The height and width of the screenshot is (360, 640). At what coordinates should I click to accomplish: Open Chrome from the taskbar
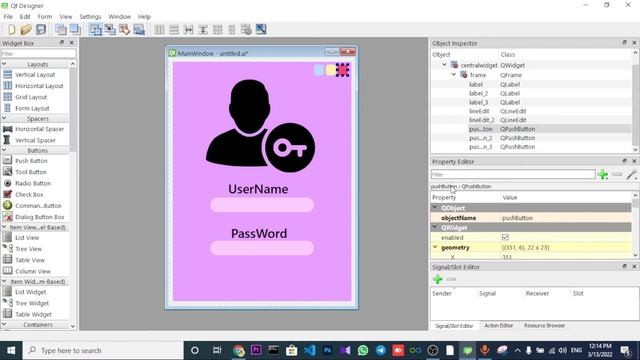[239, 350]
